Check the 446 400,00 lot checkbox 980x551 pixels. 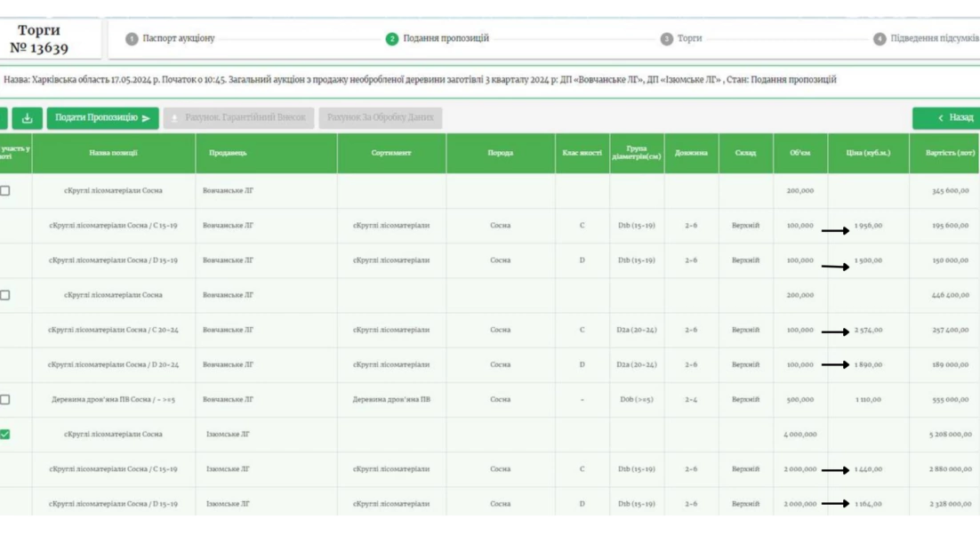click(5, 295)
